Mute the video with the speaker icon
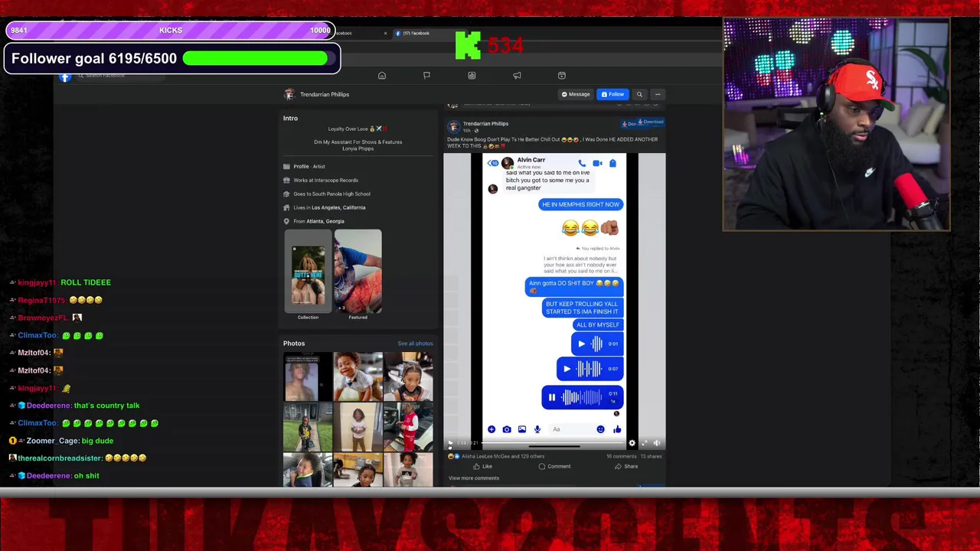 [x=657, y=443]
